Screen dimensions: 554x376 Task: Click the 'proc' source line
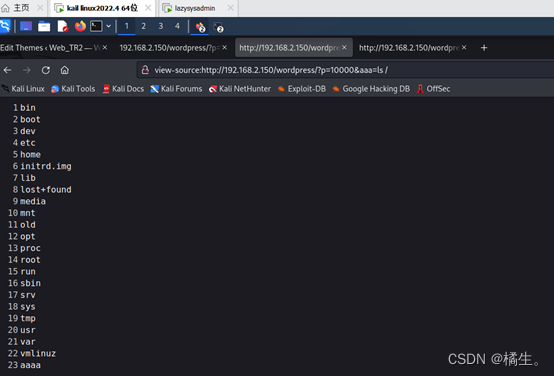coord(30,248)
